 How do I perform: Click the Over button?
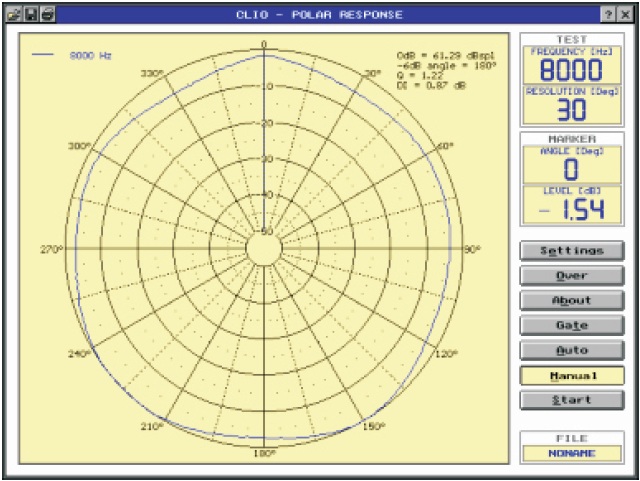point(572,276)
